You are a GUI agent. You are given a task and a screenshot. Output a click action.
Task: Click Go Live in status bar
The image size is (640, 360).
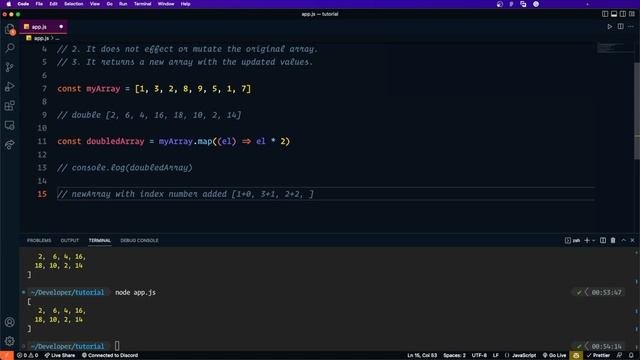554,356
